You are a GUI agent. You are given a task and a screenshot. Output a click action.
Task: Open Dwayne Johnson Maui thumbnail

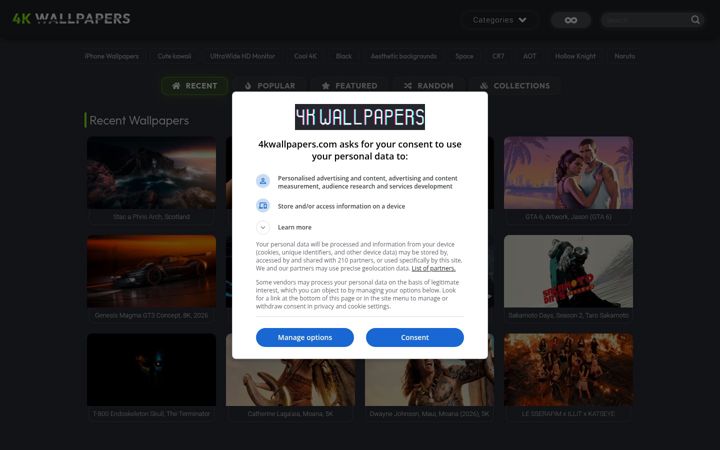coord(429,382)
